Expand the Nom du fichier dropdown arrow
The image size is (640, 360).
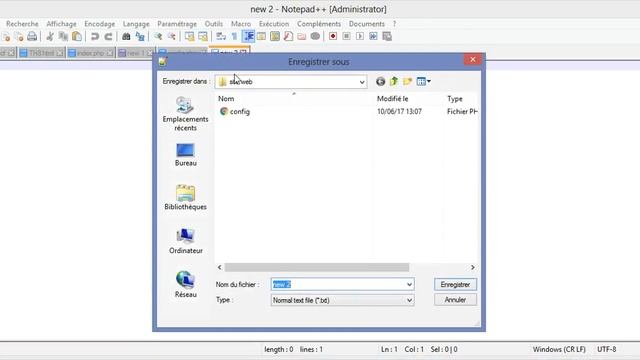[409, 284]
